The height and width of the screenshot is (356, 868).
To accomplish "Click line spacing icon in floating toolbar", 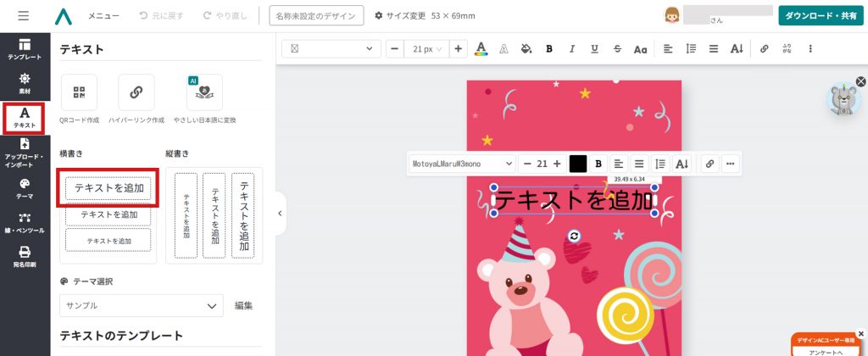I will [x=660, y=164].
